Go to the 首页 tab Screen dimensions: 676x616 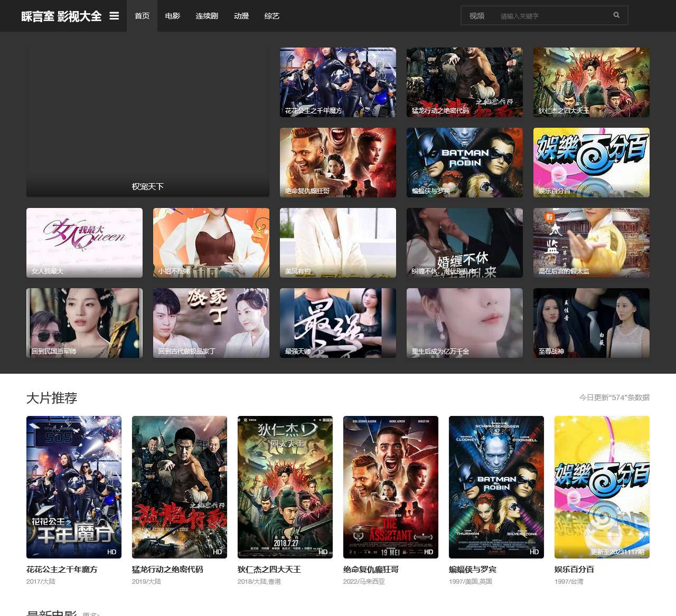[142, 16]
